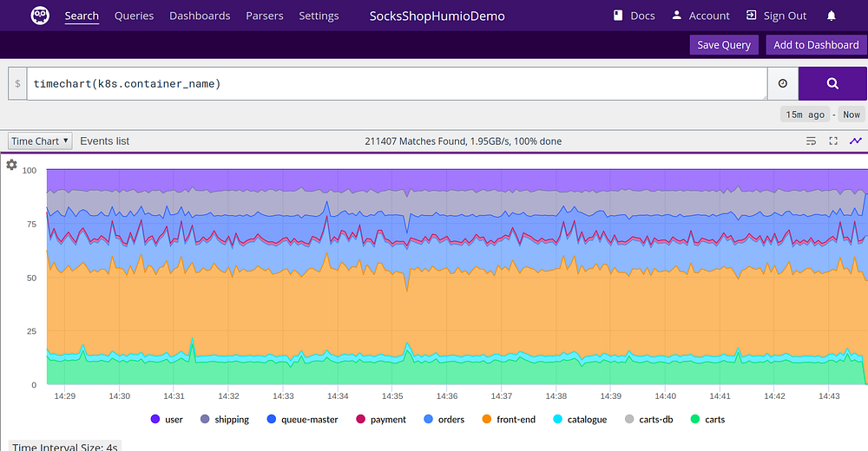868x451 pixels.
Task: Toggle the carts-db series in legend
Action: coord(648,420)
